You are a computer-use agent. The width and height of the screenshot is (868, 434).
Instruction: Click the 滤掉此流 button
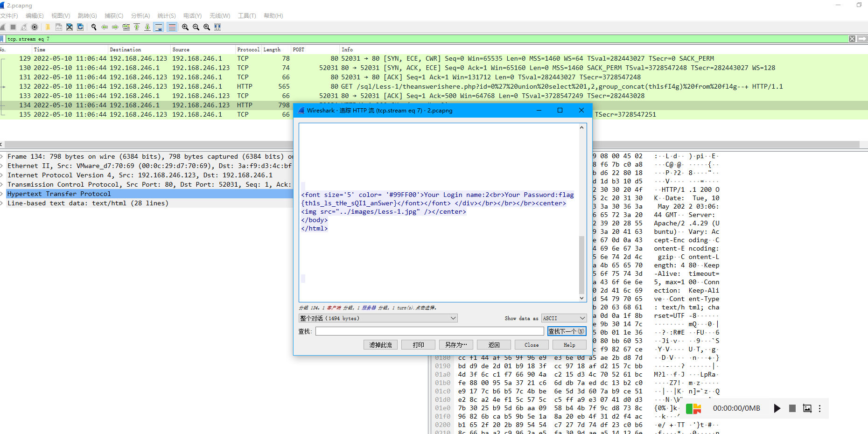[380, 345]
